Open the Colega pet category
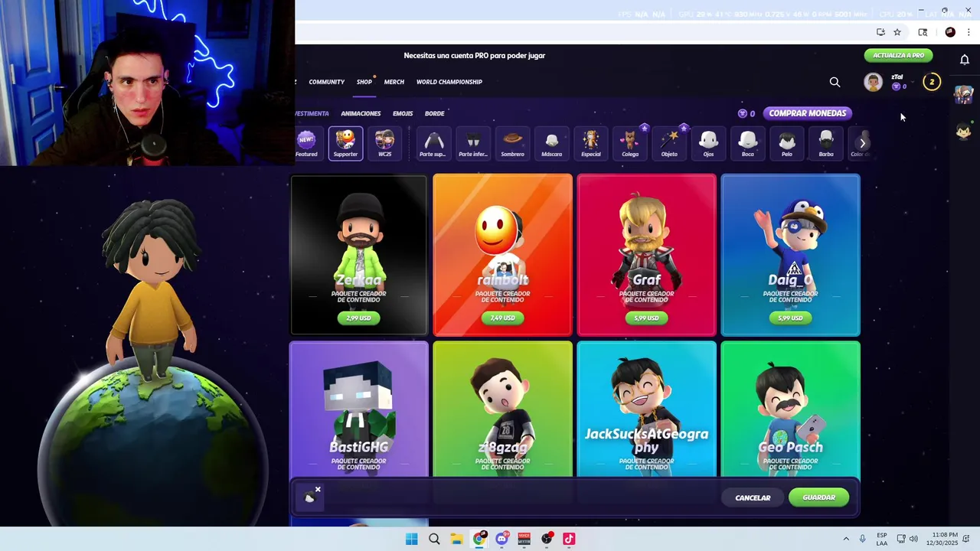Screen dimensions: 980x551 point(630,143)
